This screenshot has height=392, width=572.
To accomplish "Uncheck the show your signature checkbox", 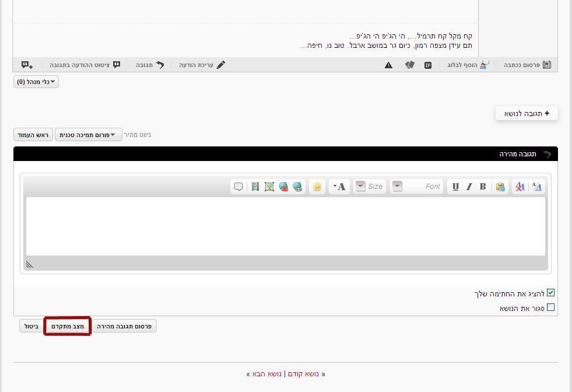I will click(550, 293).
